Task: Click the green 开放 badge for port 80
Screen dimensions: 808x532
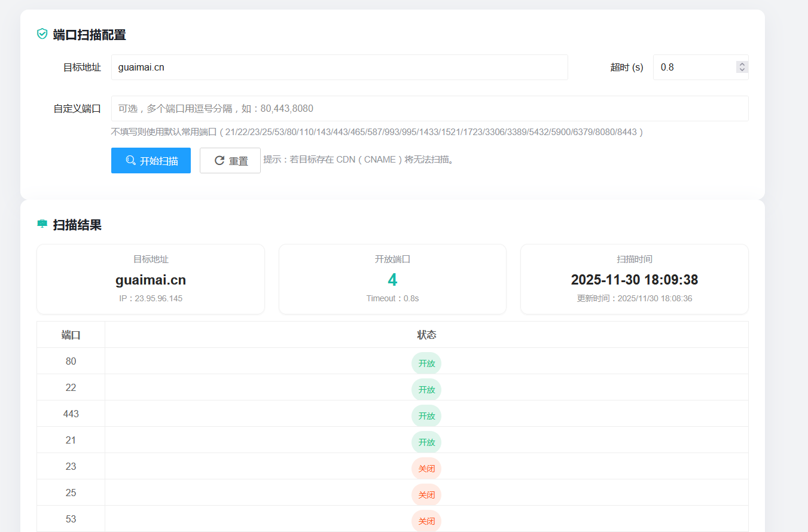Action: [426, 363]
